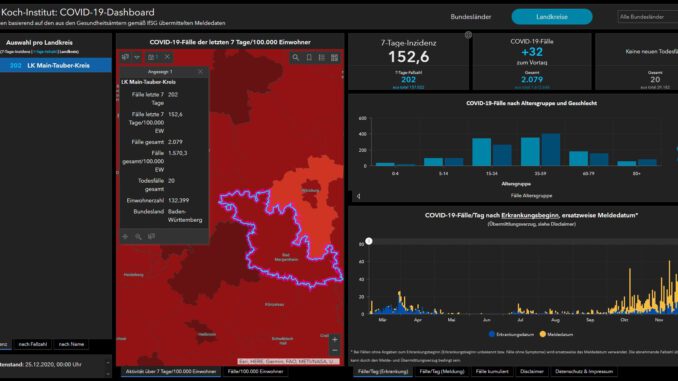Open the basemap gallery grid icon

[x=335, y=58]
